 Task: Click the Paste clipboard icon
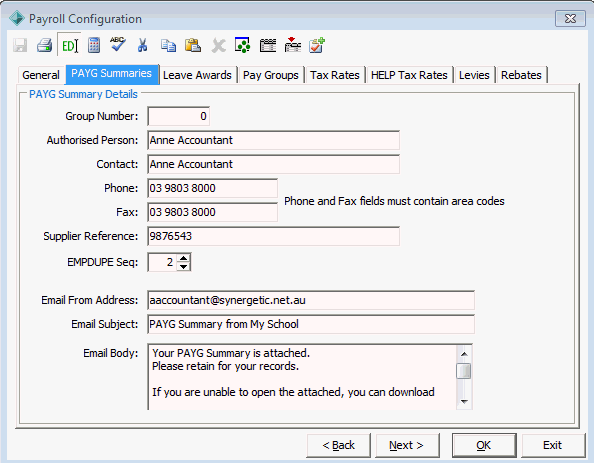click(x=193, y=45)
